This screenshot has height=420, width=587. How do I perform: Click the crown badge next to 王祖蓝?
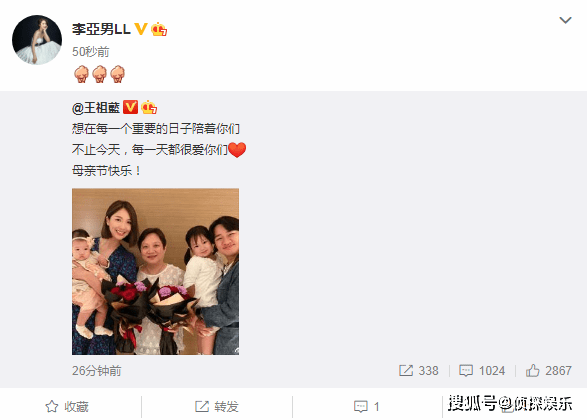tap(149, 107)
